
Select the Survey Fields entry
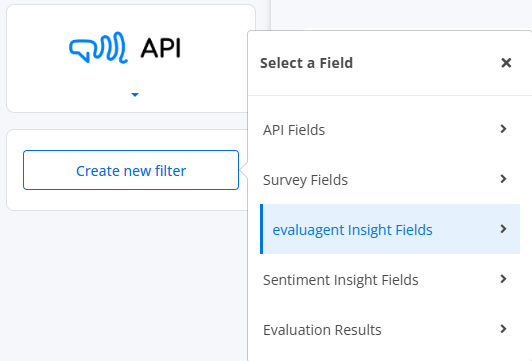pyautogui.click(x=390, y=179)
